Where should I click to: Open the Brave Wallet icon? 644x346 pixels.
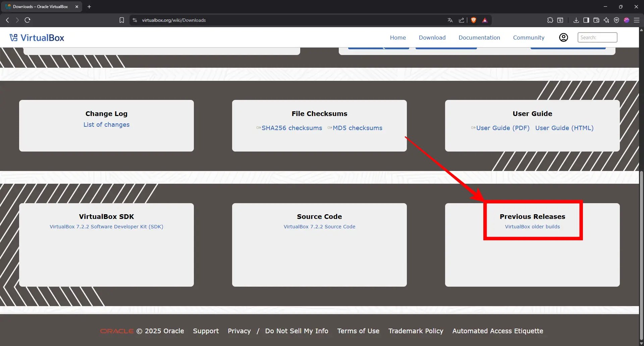[x=596, y=20]
